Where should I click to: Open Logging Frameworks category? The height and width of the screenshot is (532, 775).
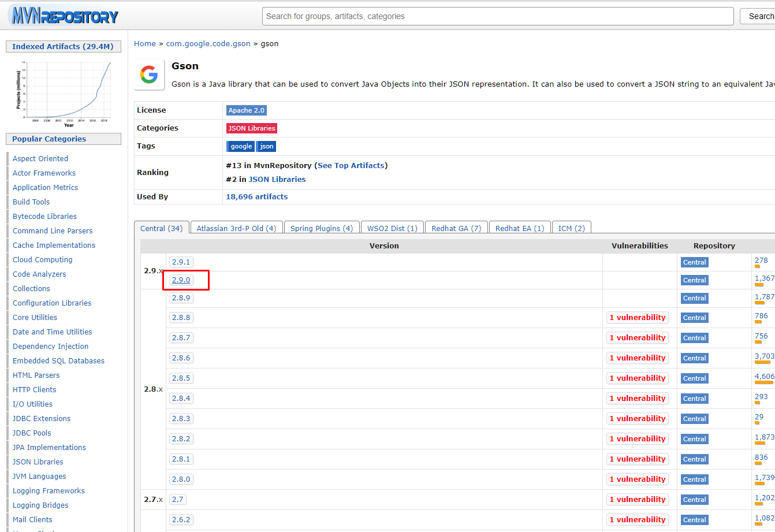pos(49,491)
